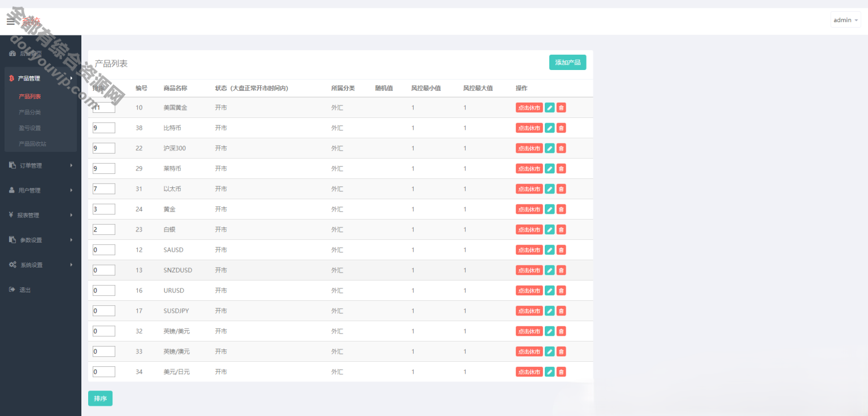Delete the 白银 row trash icon
Viewport: 868px width, 416px height.
coord(561,230)
